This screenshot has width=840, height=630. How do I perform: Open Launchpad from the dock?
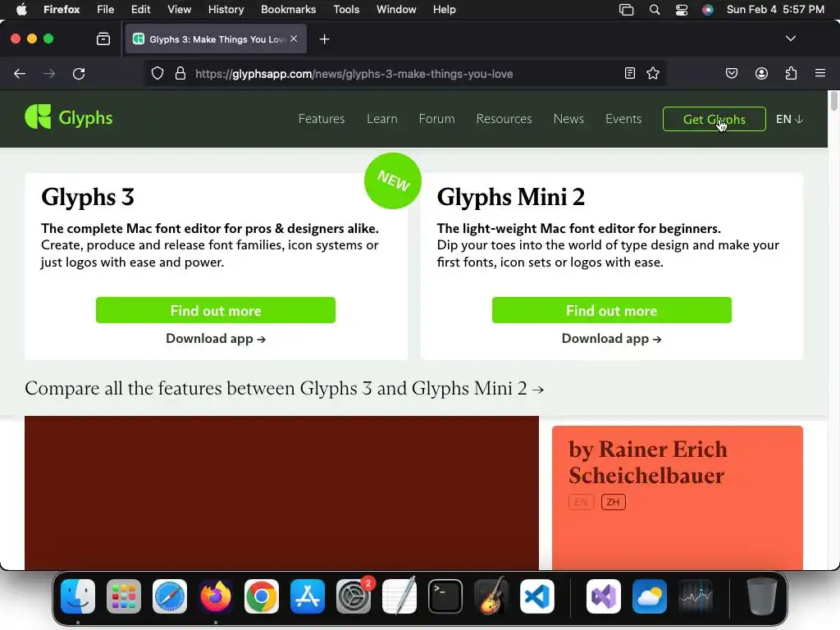(124, 596)
